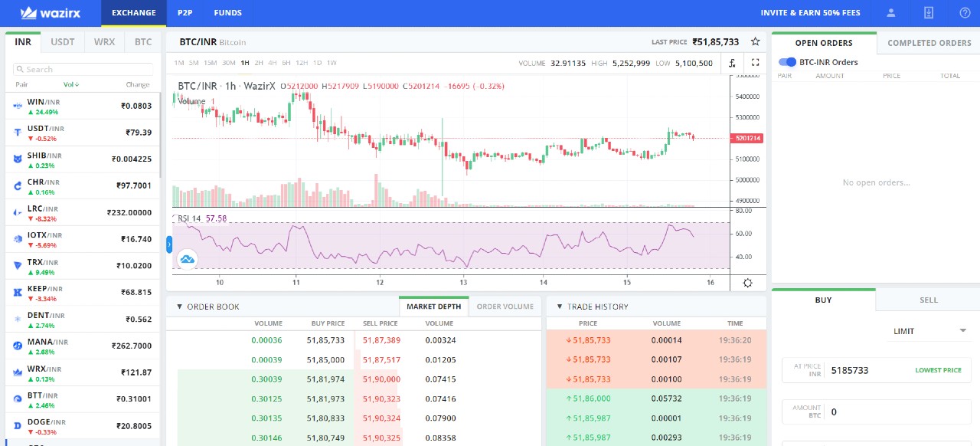
Task: Open the help question mark icon
Action: point(965,13)
